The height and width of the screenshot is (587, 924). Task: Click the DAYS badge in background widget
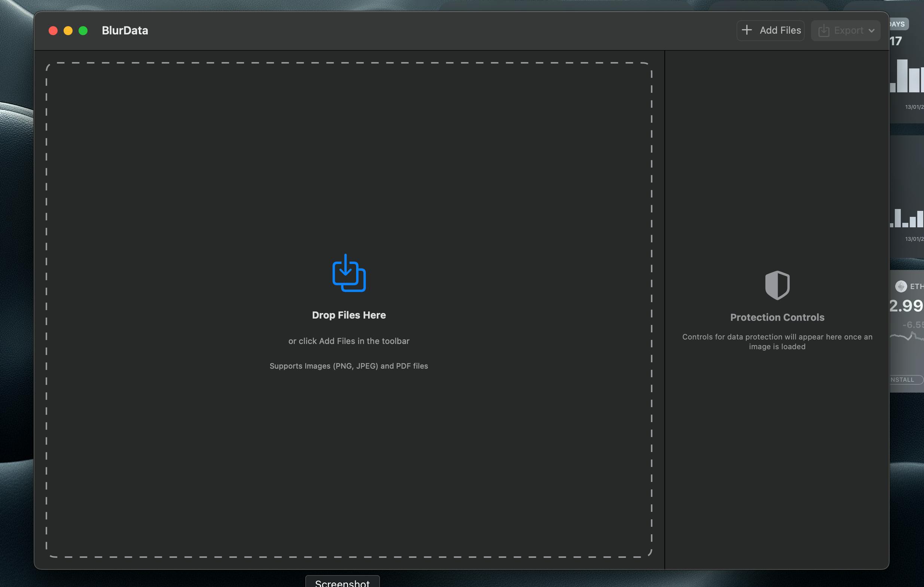(x=899, y=24)
